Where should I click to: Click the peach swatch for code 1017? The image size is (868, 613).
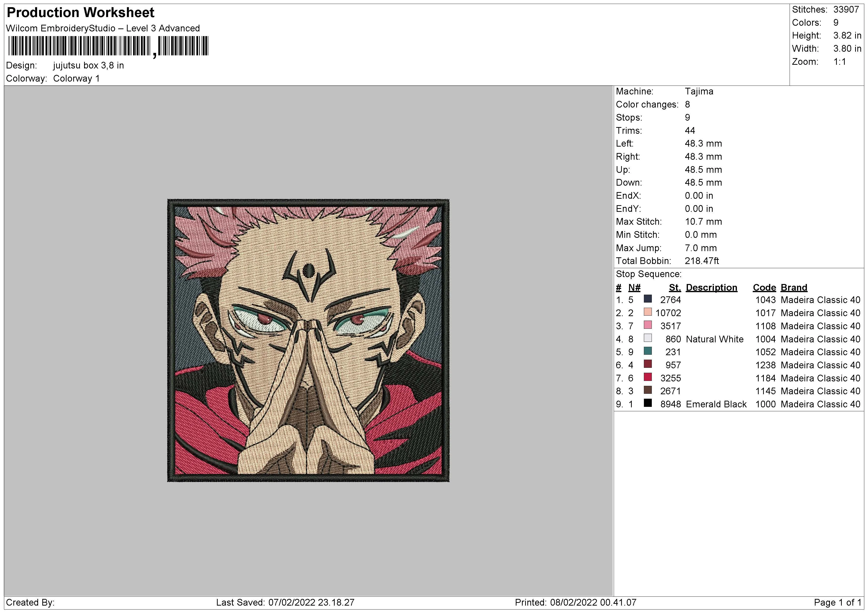click(648, 312)
